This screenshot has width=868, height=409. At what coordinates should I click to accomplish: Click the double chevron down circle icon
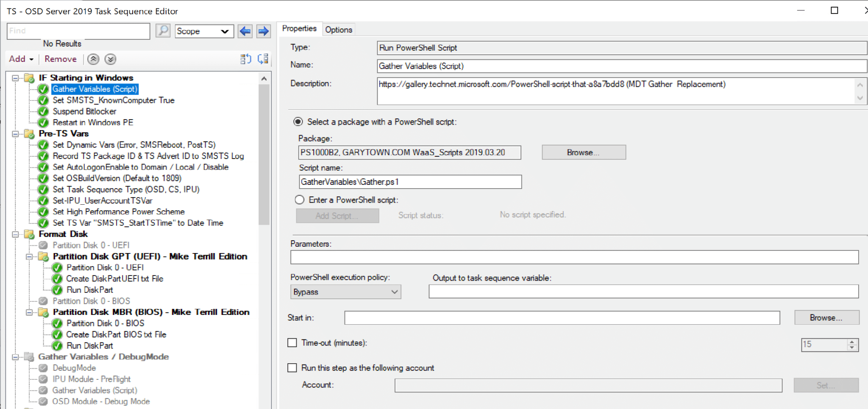(x=110, y=59)
